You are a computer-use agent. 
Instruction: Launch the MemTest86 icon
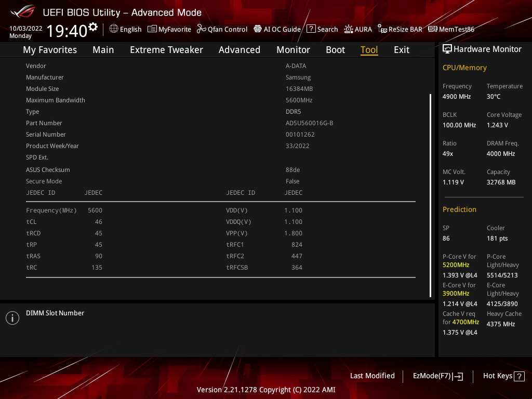[x=433, y=29]
